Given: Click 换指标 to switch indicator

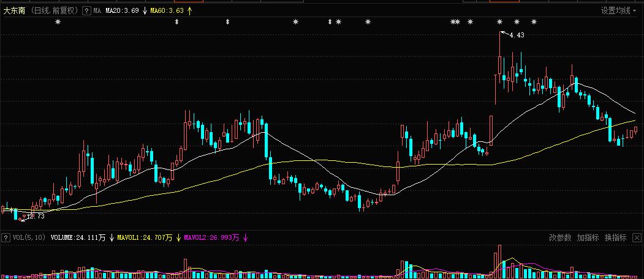Looking at the screenshot, I should 615,237.
